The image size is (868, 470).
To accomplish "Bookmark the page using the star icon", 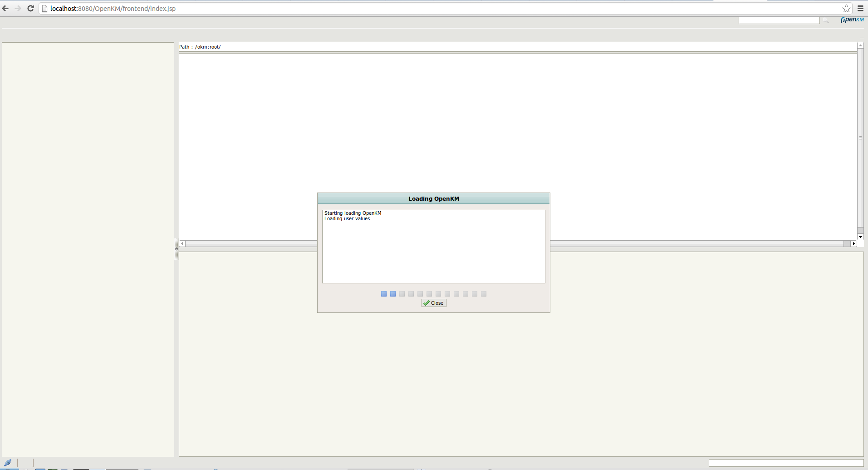I will tap(846, 8).
